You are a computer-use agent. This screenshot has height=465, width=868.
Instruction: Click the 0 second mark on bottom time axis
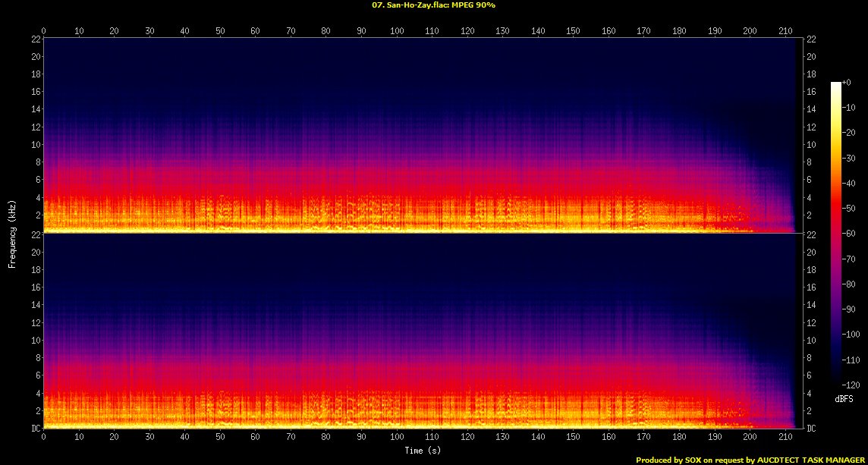(44, 438)
